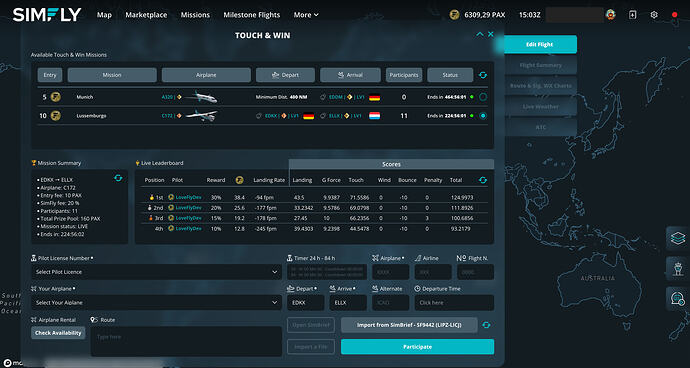The height and width of the screenshot is (368, 690).
Task: Click the coin column icon in leaderboard
Action: (x=239, y=180)
